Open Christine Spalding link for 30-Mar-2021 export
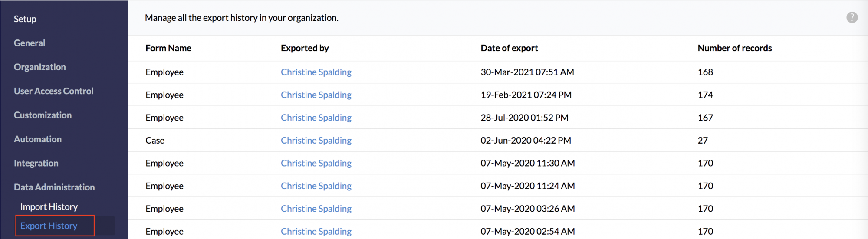 point(316,72)
